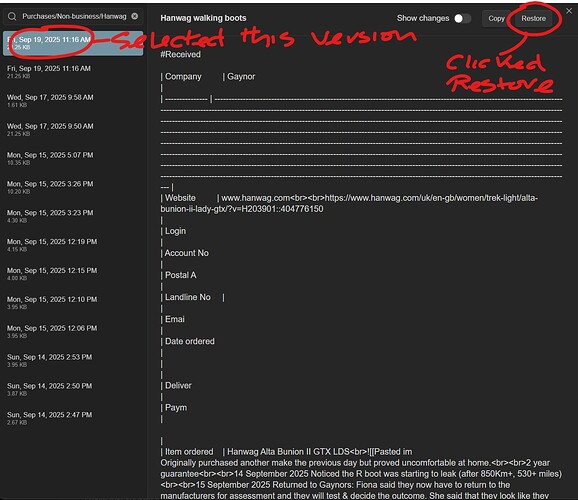Click the Copy button
The width and height of the screenshot is (578, 500).
496,18
